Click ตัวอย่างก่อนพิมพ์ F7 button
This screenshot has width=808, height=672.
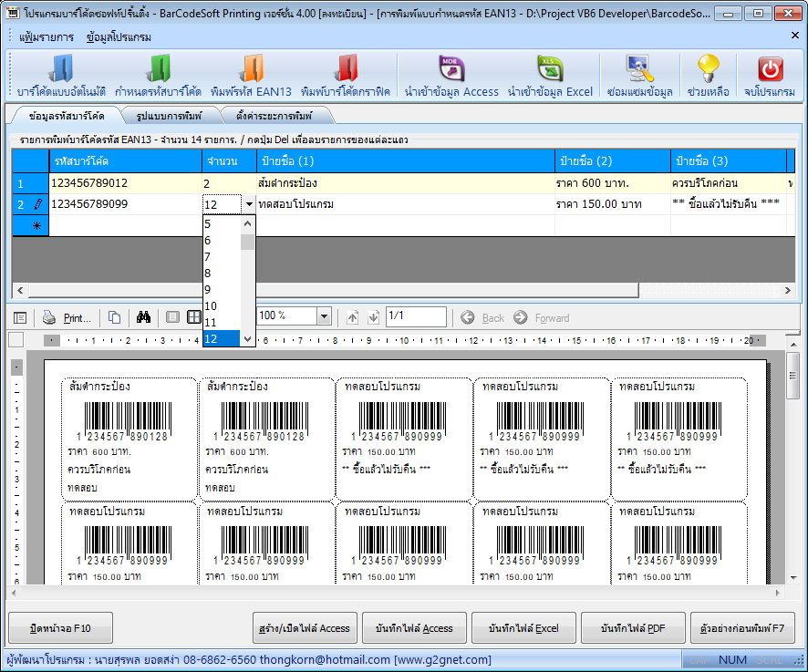point(742,627)
